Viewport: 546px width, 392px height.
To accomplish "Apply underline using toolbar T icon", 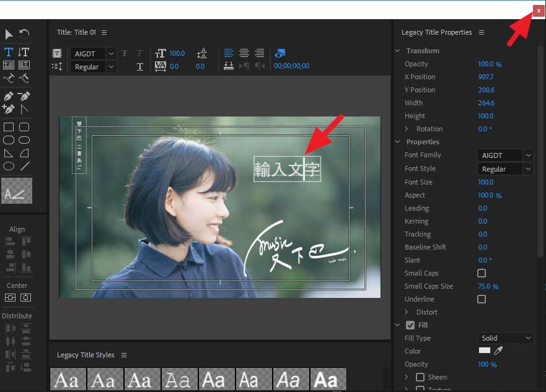I will point(140,67).
